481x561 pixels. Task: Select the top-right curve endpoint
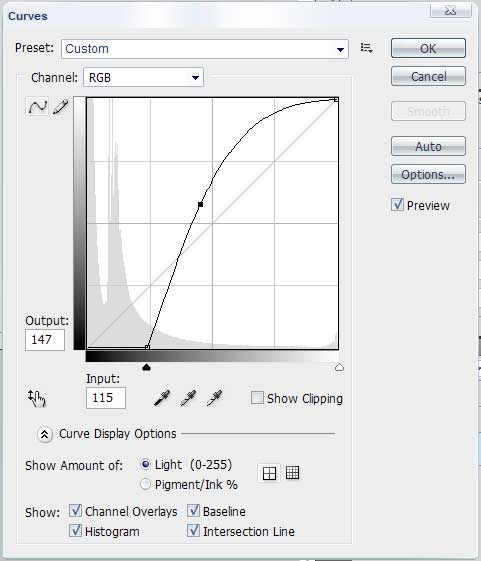pyautogui.click(x=336, y=99)
